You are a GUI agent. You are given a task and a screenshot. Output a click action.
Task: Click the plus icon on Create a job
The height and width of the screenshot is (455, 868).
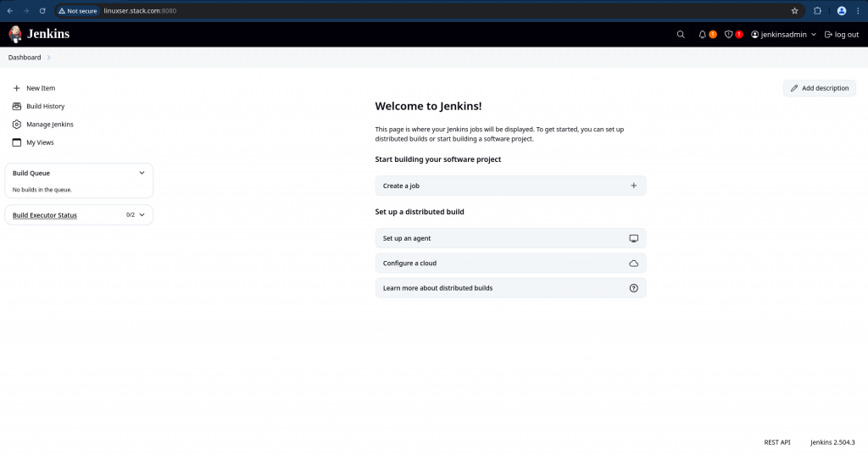pyautogui.click(x=634, y=186)
